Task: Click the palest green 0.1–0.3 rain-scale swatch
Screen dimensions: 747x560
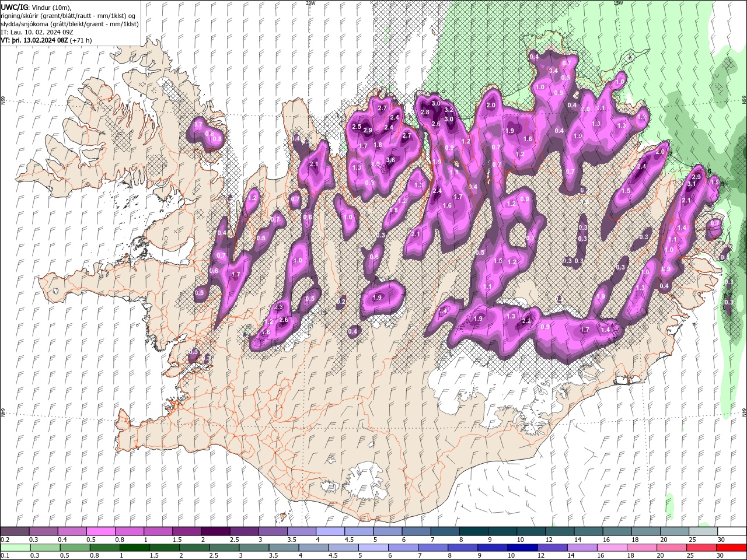Action: click(15, 548)
